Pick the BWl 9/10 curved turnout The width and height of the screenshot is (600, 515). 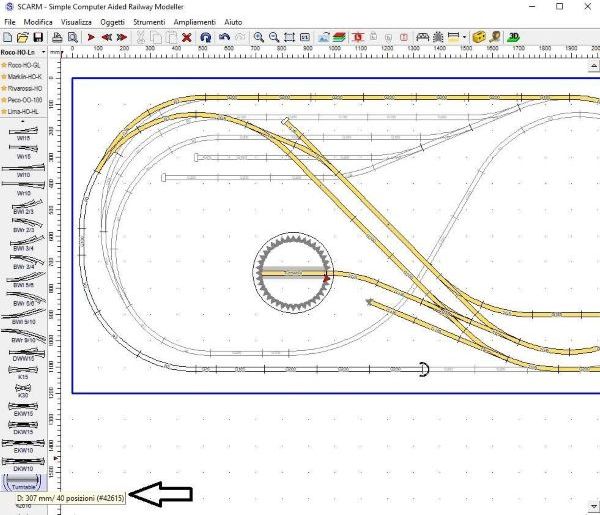23,317
